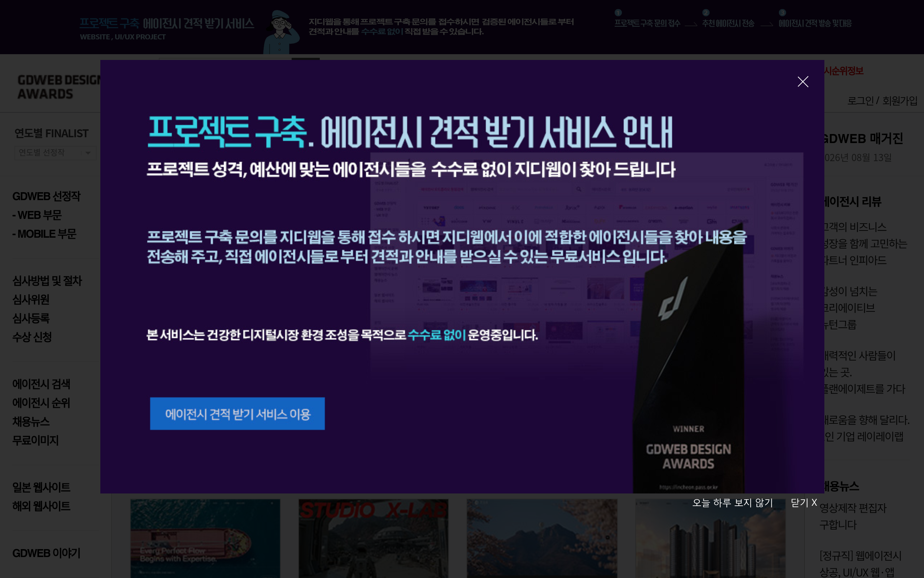Open the STUDIO X-LAB thumbnail
The width and height of the screenshot is (924, 578).
[x=374, y=538]
